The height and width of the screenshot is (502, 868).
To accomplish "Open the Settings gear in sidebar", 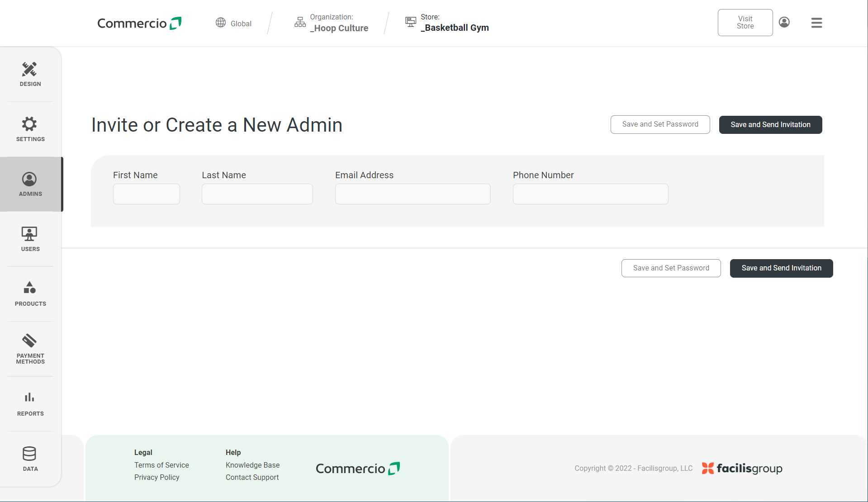I will point(30,129).
